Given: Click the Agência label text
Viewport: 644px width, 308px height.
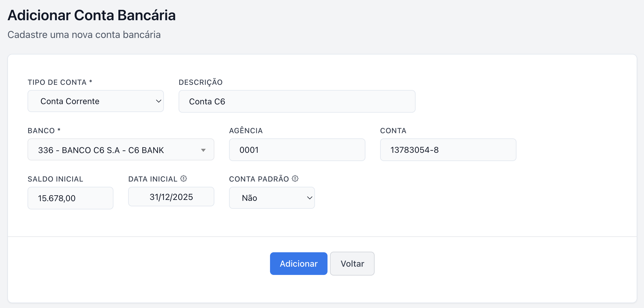Looking at the screenshot, I should (246, 131).
